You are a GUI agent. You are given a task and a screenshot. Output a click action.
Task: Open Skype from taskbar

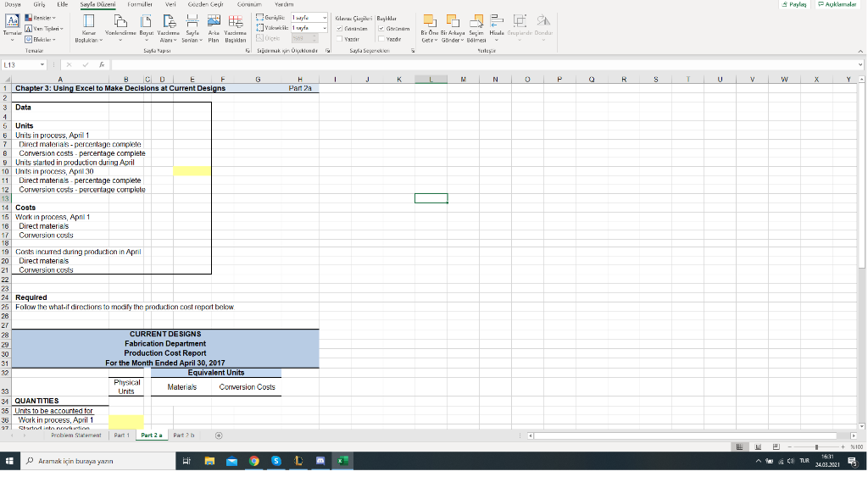(276, 461)
